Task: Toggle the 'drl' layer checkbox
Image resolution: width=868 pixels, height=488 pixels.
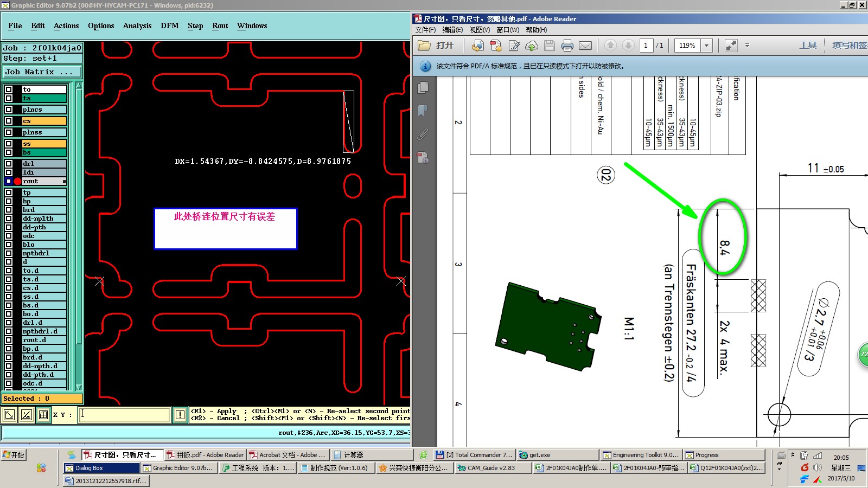Action: click(9, 164)
